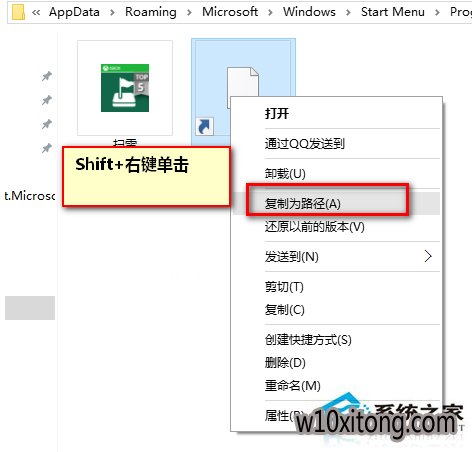Screen dimensions: 472x452
Task: Click the third pin icon in sidebar
Action: pyautogui.click(x=47, y=124)
